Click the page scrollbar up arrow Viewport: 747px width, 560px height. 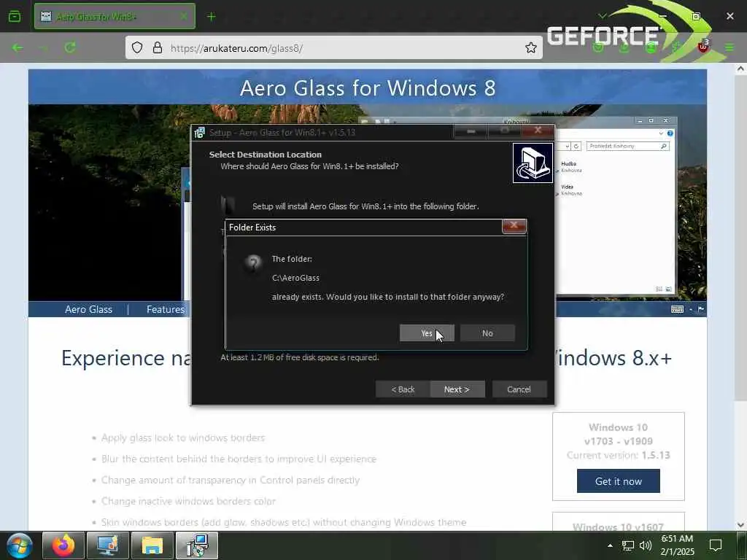[x=740, y=69]
